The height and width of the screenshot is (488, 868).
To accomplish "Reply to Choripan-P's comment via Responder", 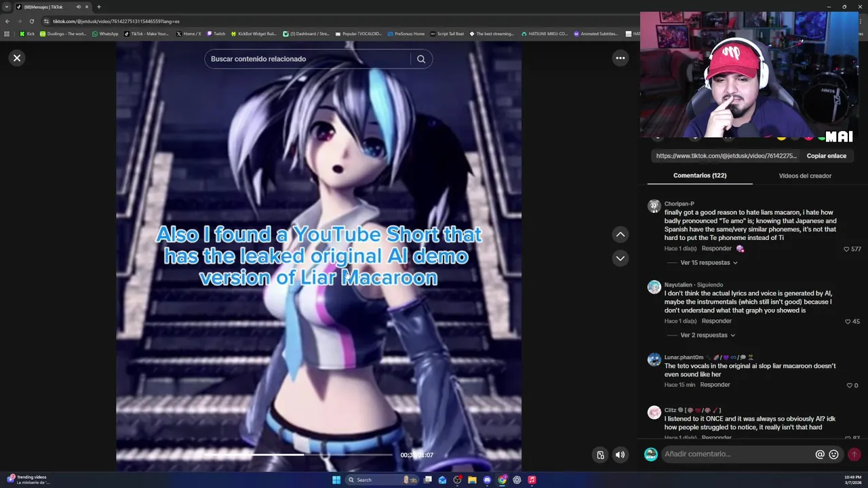I will point(716,249).
